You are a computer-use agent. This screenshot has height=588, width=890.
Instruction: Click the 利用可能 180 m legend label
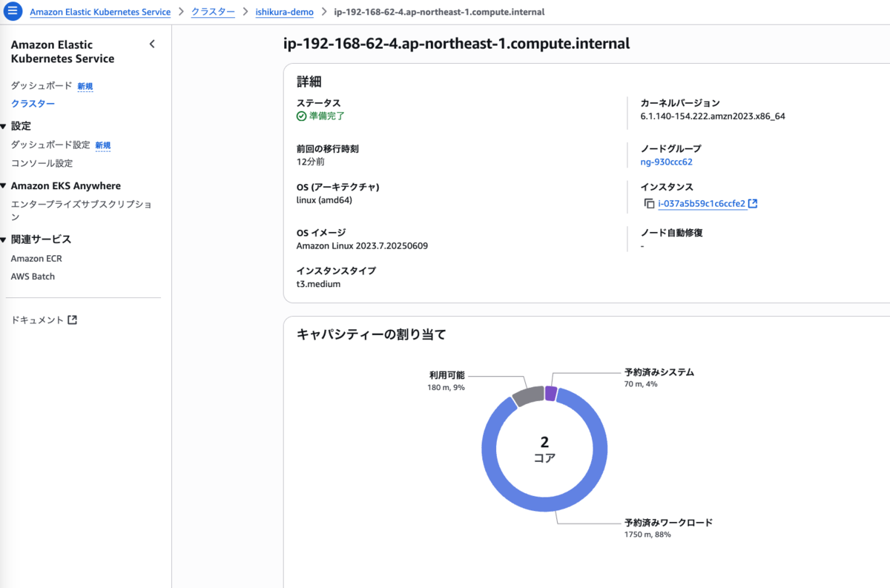446,380
